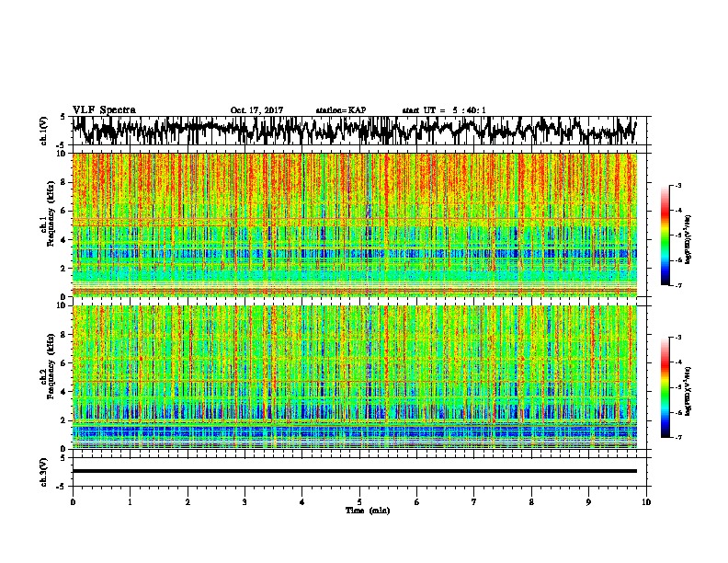Image resolution: width=728 pixels, height=563 pixels.
Task: Click the ch.1 frequency spectrogram plot
Action: tap(355, 224)
